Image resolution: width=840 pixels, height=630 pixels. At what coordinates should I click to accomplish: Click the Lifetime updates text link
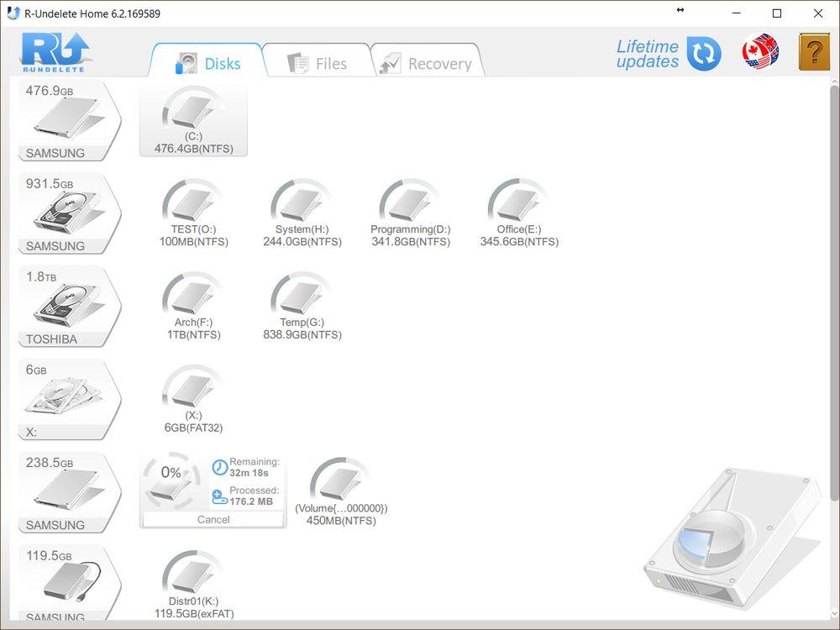click(647, 54)
